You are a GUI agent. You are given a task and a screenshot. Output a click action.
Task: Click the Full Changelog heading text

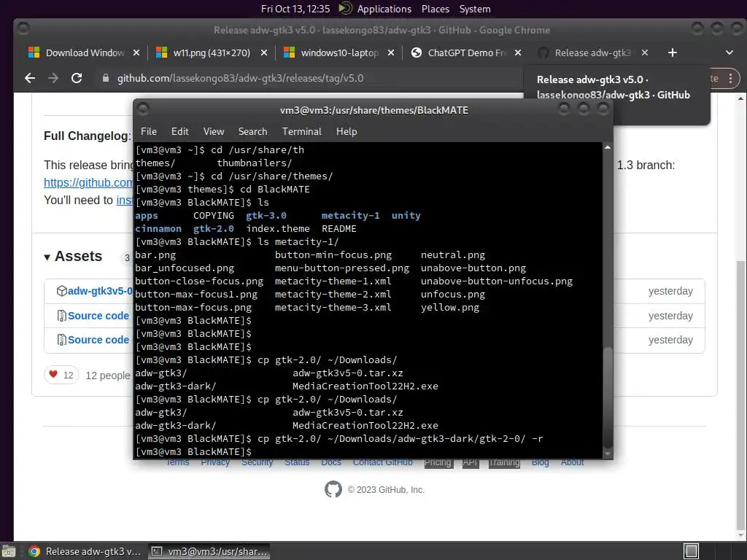[x=88, y=136]
